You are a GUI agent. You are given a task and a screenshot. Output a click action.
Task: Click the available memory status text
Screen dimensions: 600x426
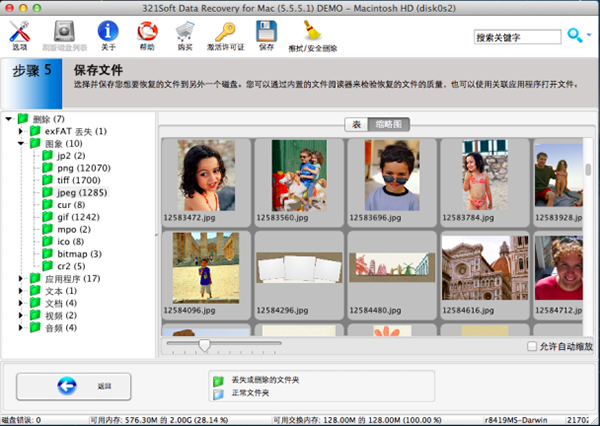tap(159, 420)
